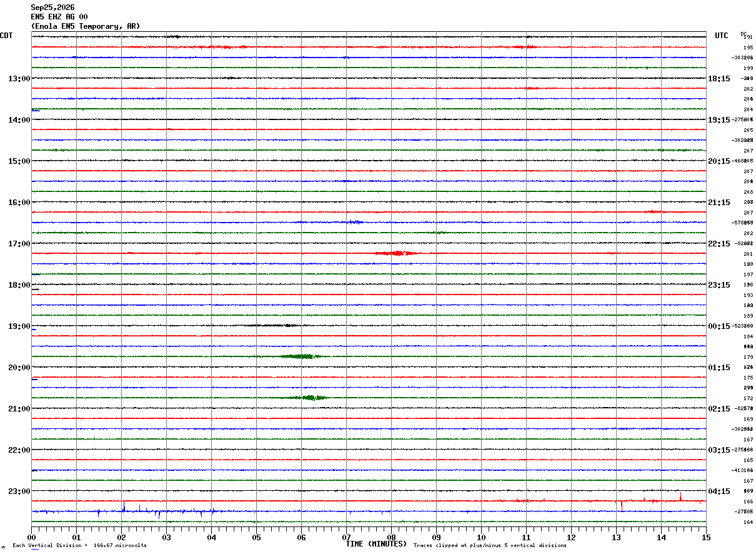Click the 23:00 CDT time label
The height and width of the screenshot is (554, 756).
(x=19, y=491)
